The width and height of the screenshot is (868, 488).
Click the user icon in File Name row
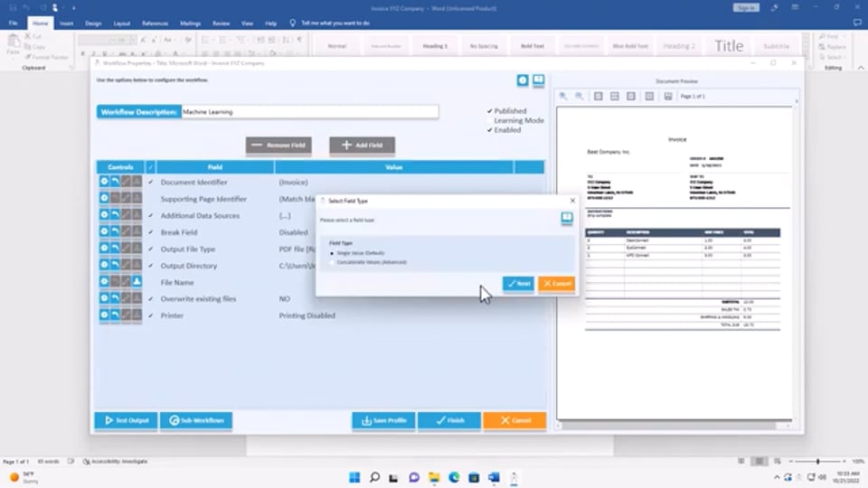point(137,281)
